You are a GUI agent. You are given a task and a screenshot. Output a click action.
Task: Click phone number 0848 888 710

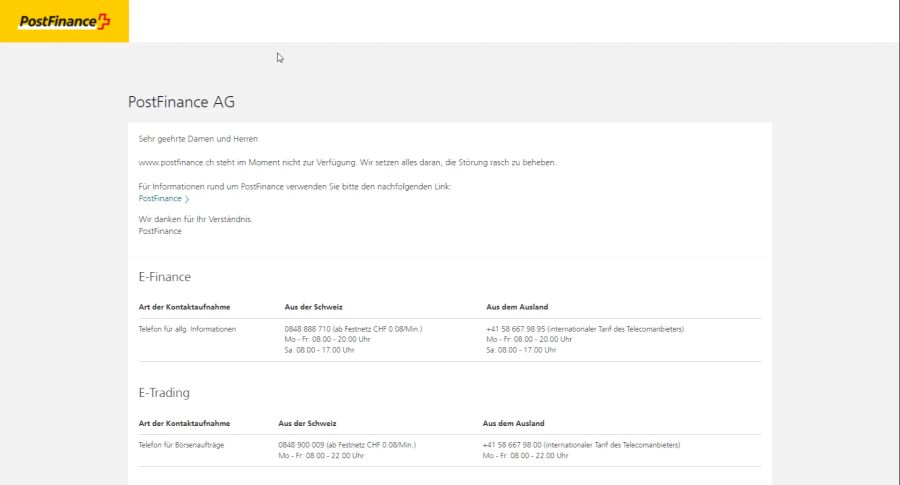click(x=308, y=329)
